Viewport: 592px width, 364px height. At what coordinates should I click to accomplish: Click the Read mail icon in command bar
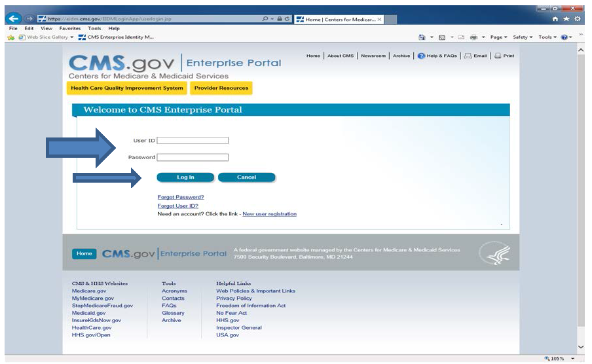pyautogui.click(x=461, y=37)
